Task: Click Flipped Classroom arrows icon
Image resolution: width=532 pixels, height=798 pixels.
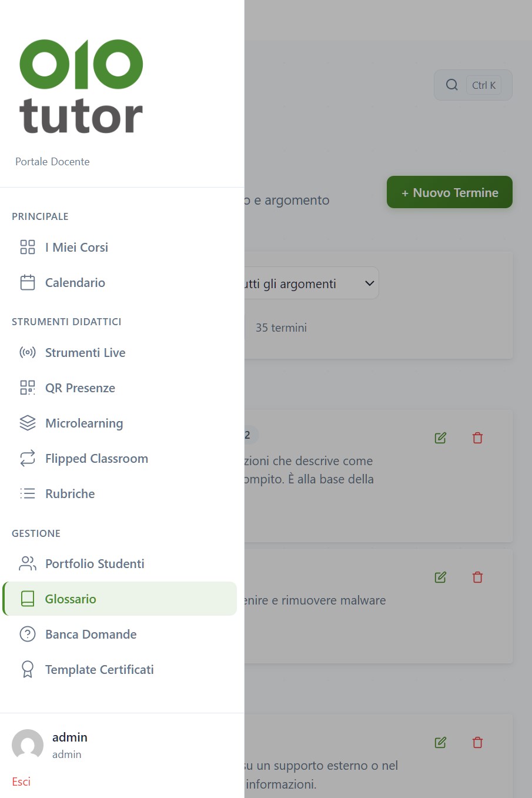Action: pos(28,458)
